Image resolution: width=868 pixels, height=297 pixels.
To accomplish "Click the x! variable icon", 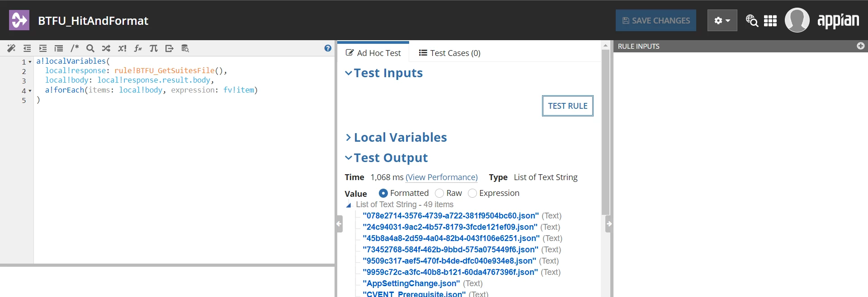I will click(122, 48).
